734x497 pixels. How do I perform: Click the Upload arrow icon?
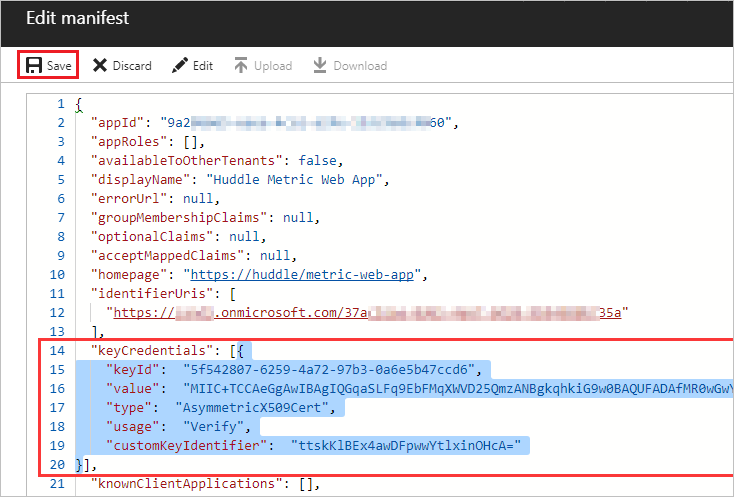click(x=241, y=66)
